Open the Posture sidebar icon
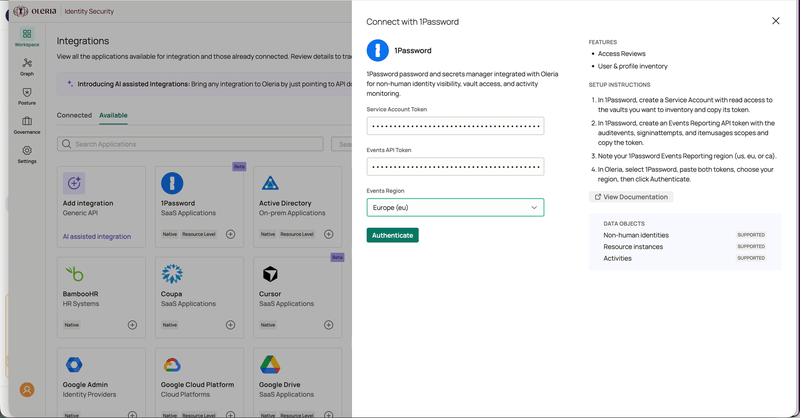Screen dimensions: 800x418 pos(27,92)
